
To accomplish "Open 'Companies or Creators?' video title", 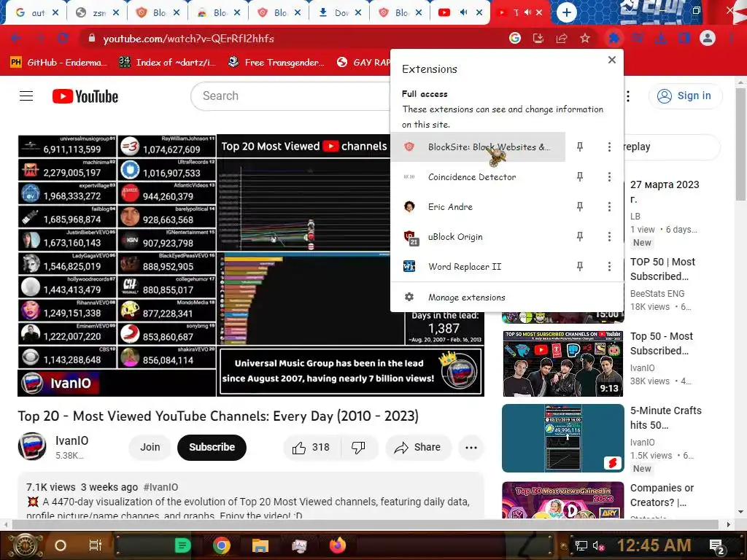I will tap(662, 495).
